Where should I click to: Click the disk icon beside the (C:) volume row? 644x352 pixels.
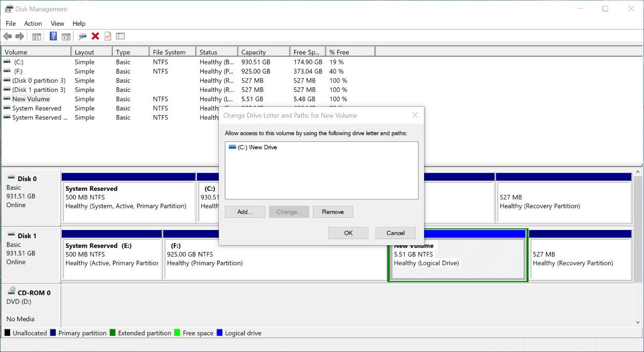point(7,62)
